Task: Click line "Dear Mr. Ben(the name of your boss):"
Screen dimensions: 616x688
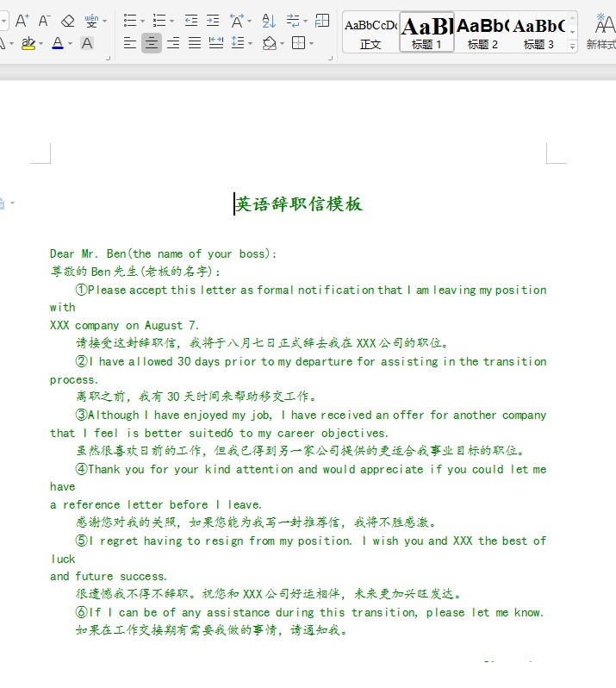Action: (x=163, y=253)
